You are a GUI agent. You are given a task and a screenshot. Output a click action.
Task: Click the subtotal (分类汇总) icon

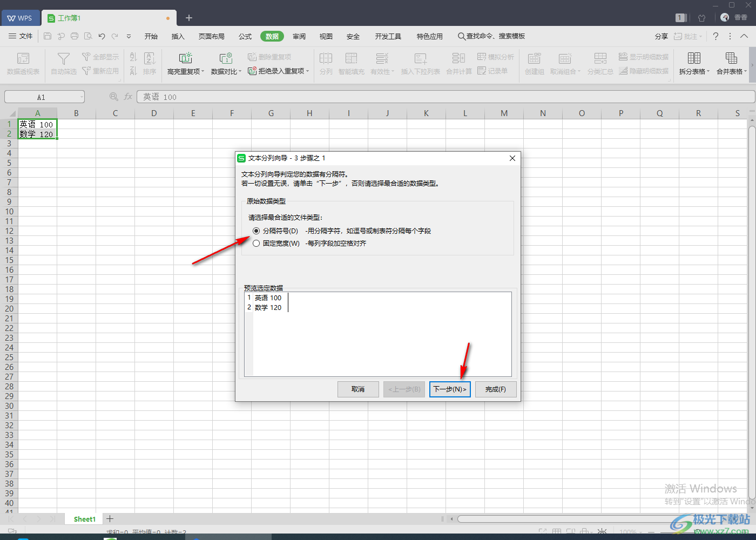click(600, 58)
